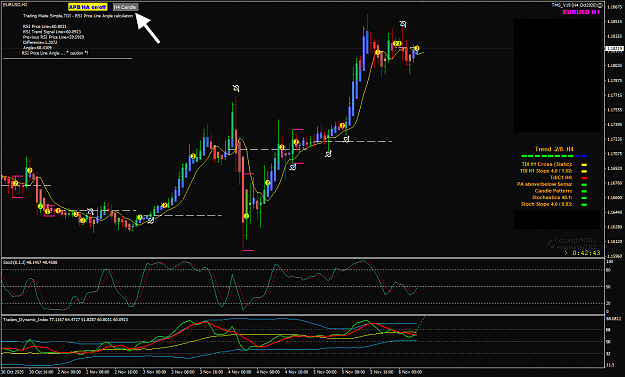Click the 30 Oct 2020 time axis label

13,372
